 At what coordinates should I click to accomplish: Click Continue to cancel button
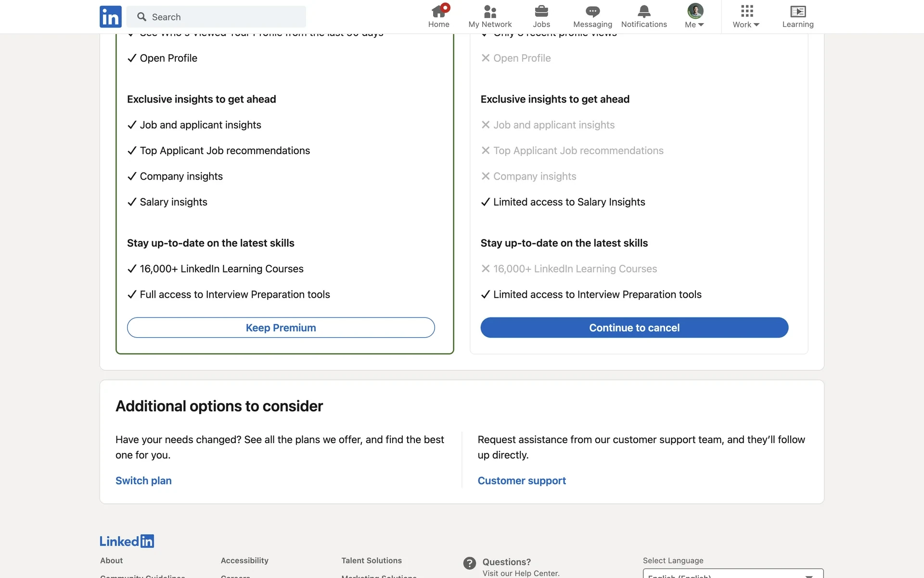coord(634,328)
